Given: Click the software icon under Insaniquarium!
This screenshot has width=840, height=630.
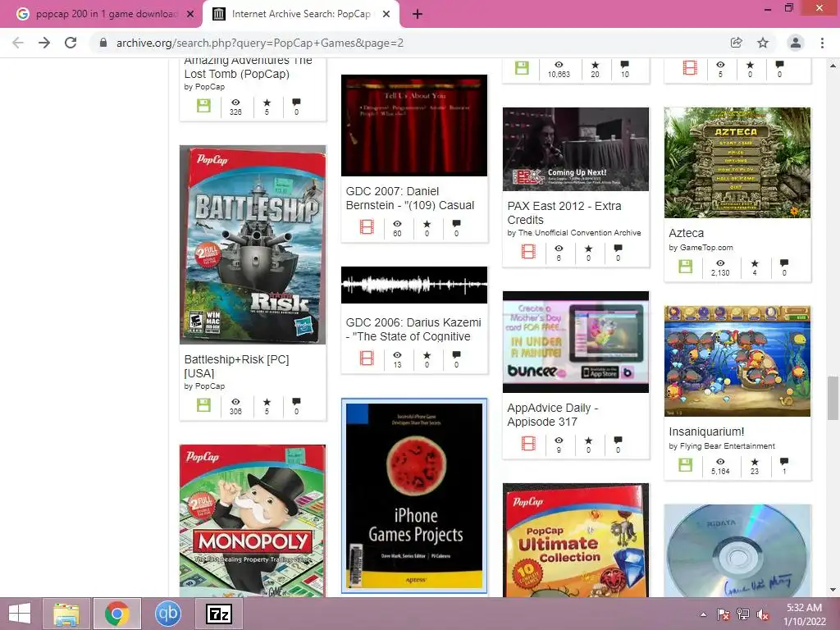Looking at the screenshot, I should coord(686,465).
